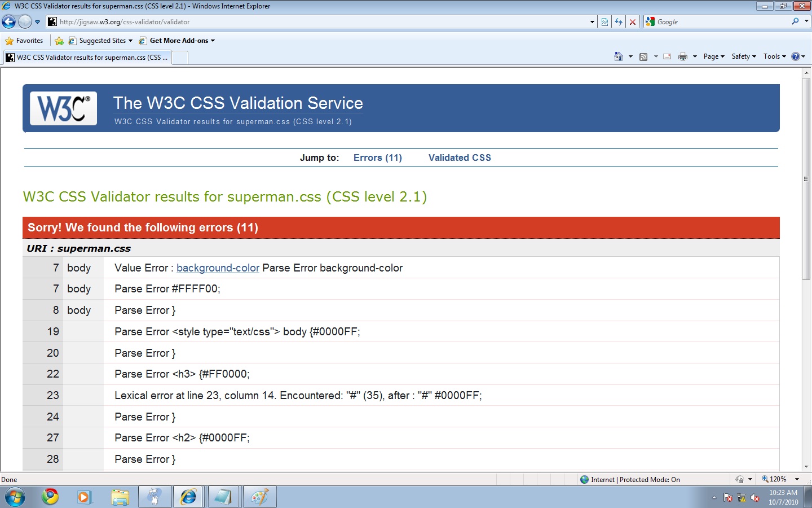
Task: Click the Print icon in command bar
Action: [x=683, y=56]
